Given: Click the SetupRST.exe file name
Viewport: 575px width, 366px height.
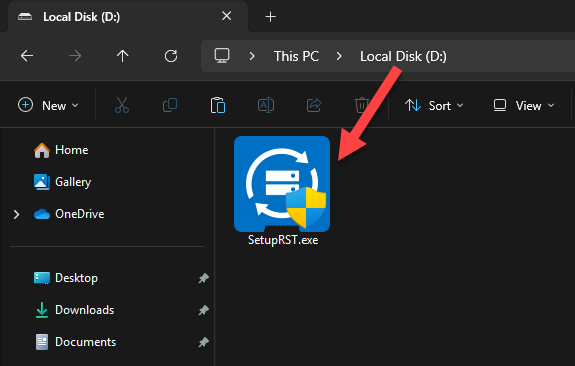Looking at the screenshot, I should (283, 240).
